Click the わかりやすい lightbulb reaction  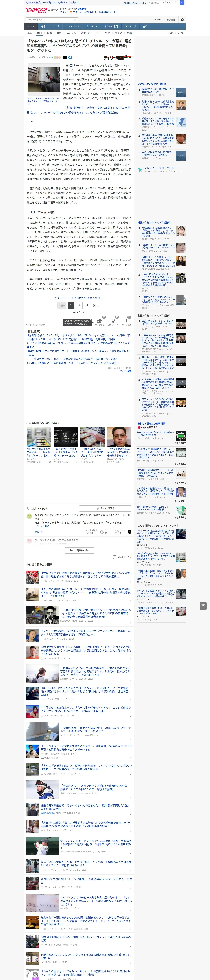pyautogui.click(x=113, y=321)
